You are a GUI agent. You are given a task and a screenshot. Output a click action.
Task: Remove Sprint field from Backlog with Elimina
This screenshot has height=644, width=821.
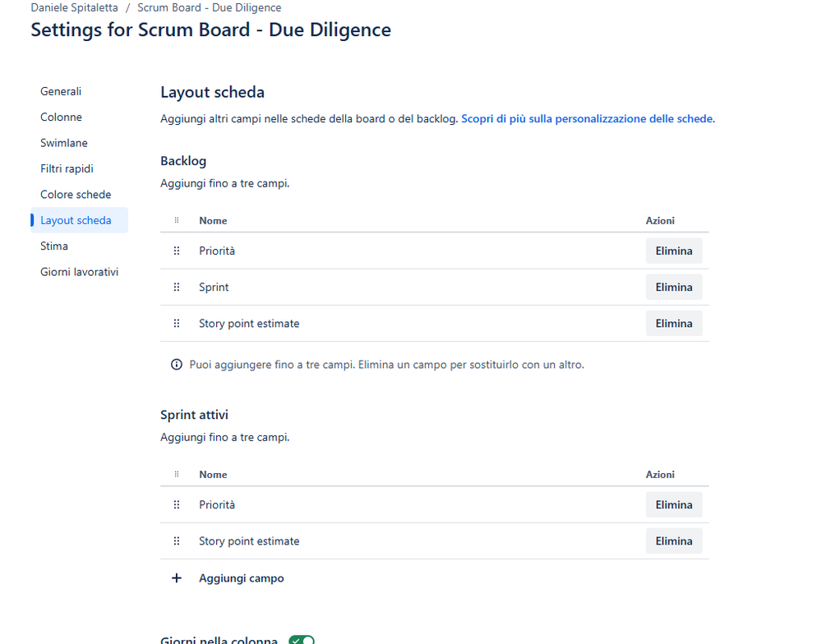tap(674, 287)
